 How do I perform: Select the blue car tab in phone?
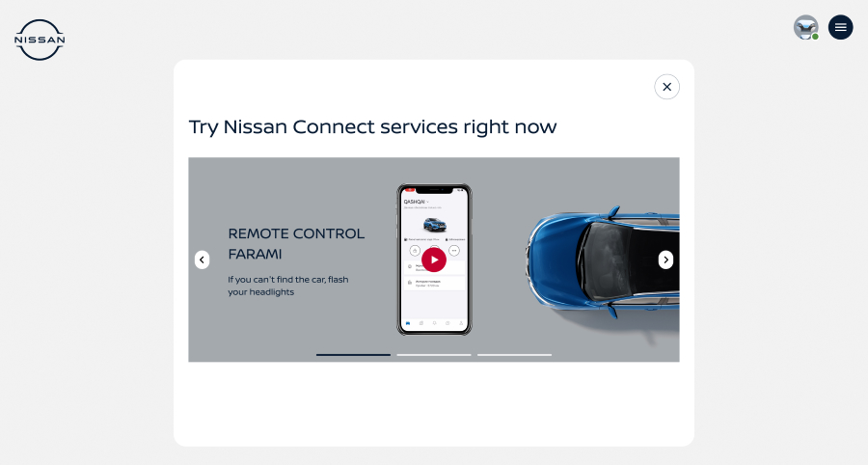click(x=408, y=323)
